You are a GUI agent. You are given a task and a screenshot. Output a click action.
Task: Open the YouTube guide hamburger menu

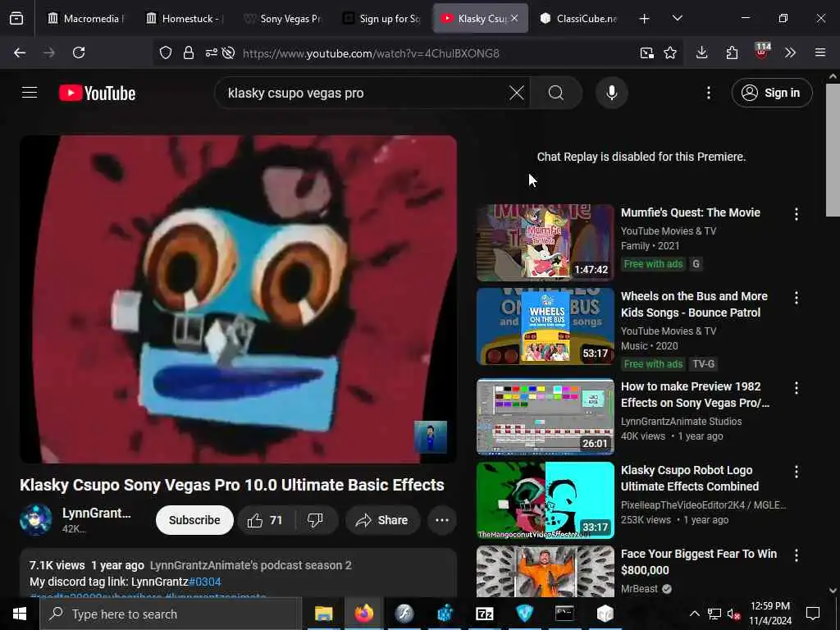tap(30, 93)
